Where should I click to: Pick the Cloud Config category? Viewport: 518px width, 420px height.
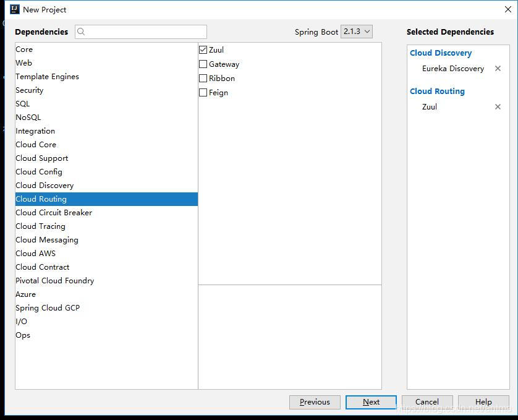point(39,172)
